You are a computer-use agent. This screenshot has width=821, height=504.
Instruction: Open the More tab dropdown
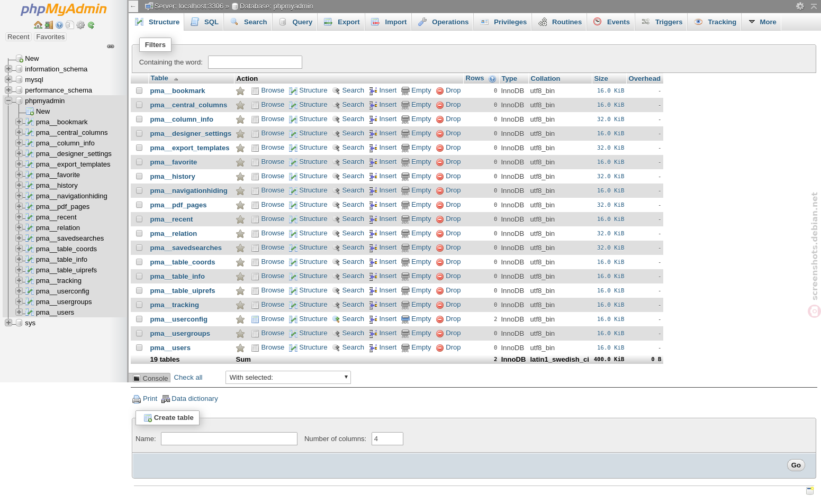click(762, 22)
